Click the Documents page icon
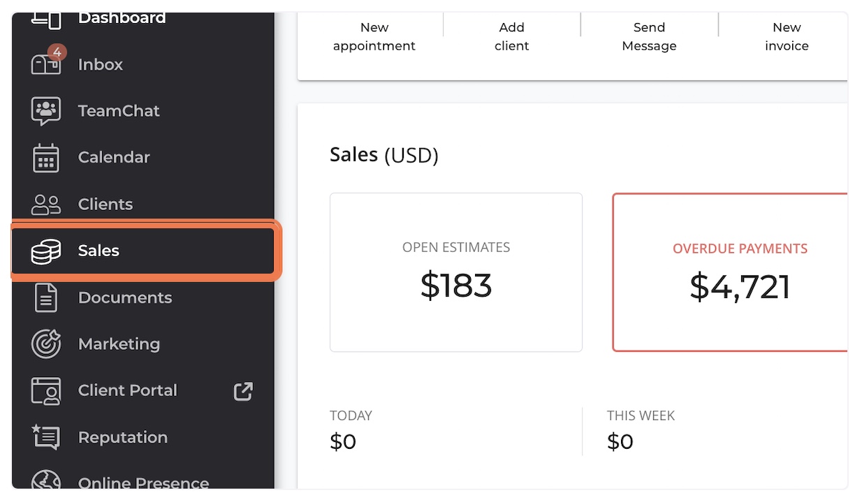 [x=46, y=298]
